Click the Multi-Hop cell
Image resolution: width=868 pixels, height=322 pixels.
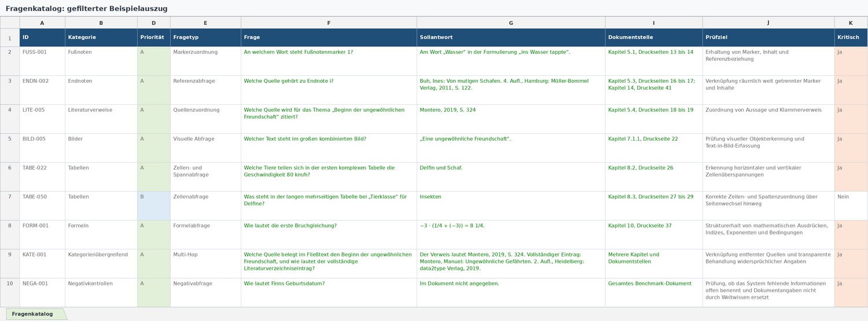[205, 264]
